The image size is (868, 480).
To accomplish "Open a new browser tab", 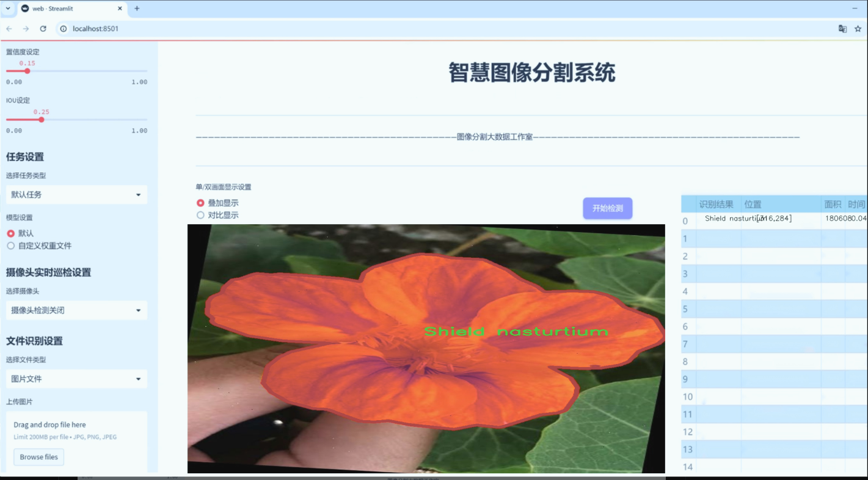I will point(137,9).
